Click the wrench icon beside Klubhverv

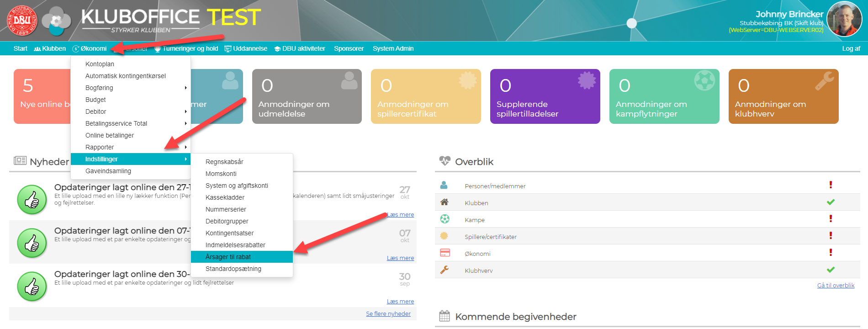tap(445, 270)
